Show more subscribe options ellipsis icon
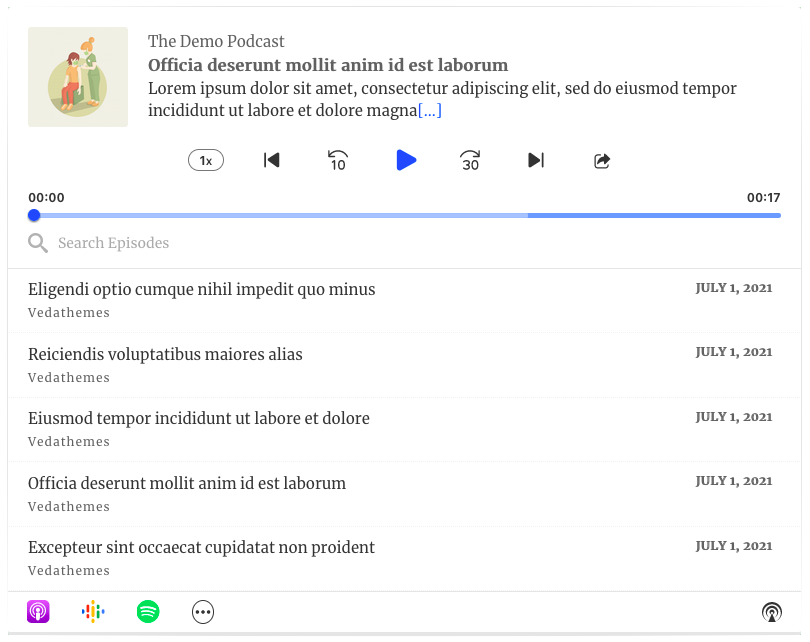 (x=203, y=612)
